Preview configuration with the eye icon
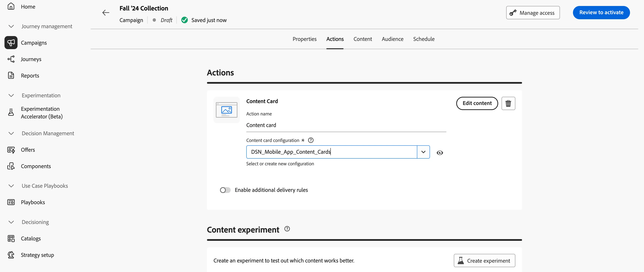Image resolution: width=644 pixels, height=272 pixels. pyautogui.click(x=440, y=152)
